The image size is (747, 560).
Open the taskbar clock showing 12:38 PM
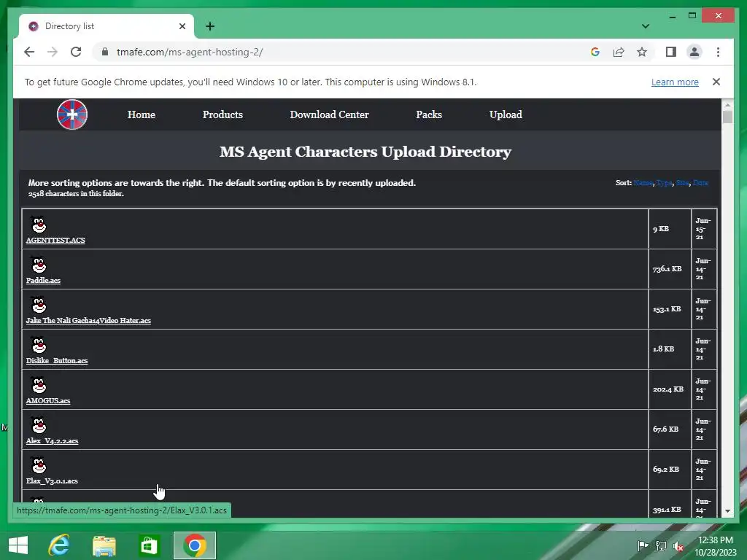(716, 546)
